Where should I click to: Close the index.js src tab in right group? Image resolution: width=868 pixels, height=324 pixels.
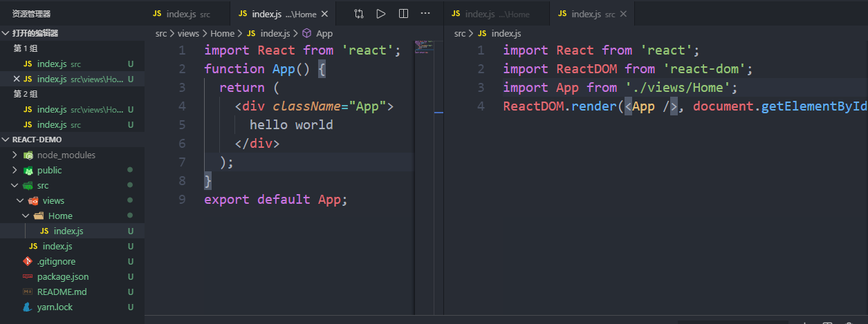coord(624,14)
